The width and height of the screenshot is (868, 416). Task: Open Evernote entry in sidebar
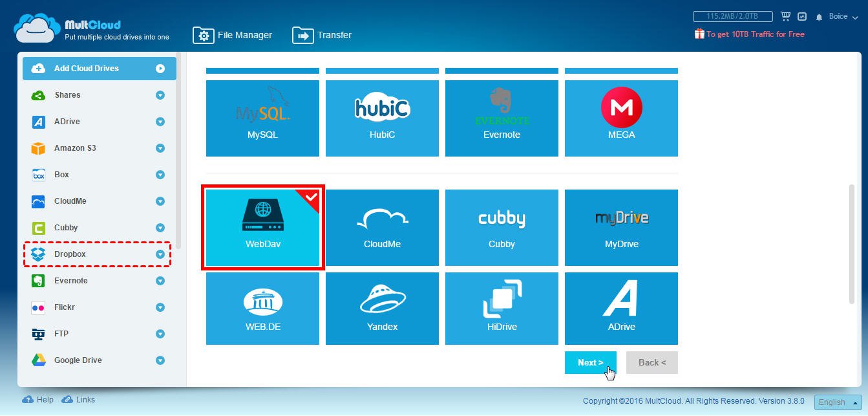[100, 281]
